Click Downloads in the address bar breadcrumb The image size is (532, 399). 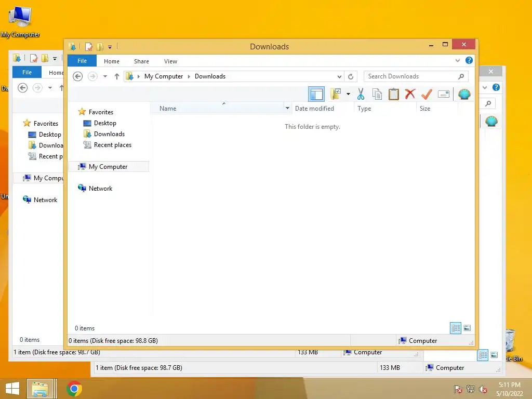coord(210,76)
